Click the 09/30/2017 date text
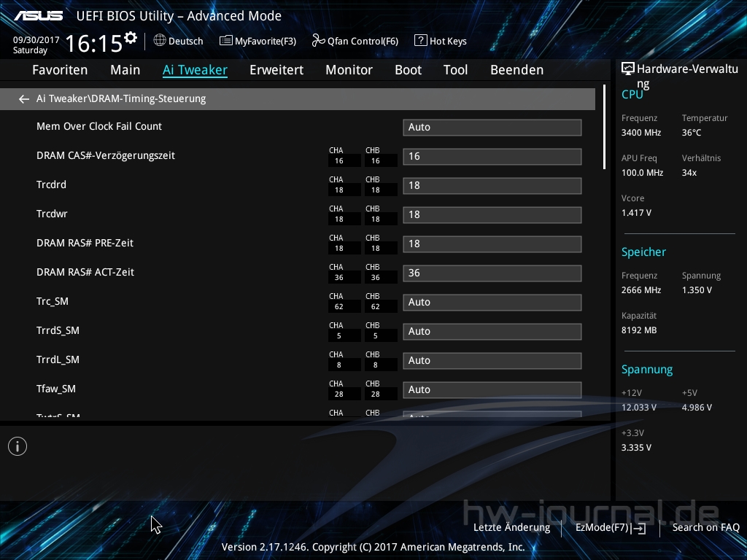The height and width of the screenshot is (560, 747). tap(36, 40)
